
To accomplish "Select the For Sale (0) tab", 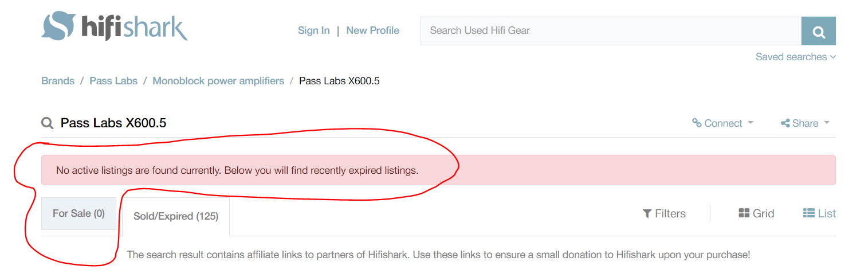I will point(78,213).
